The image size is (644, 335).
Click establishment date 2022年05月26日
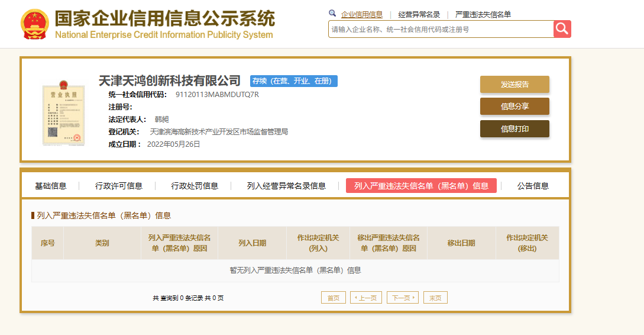174,144
